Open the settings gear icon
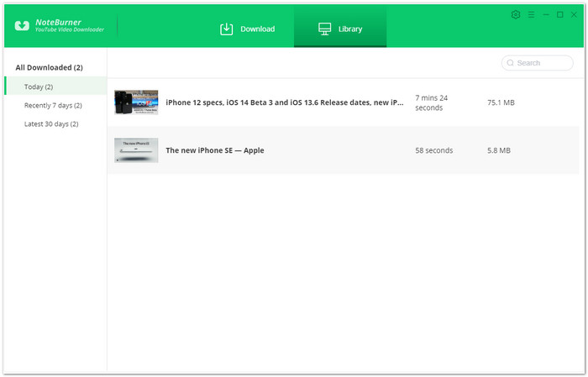This screenshot has height=377, width=588. click(516, 14)
